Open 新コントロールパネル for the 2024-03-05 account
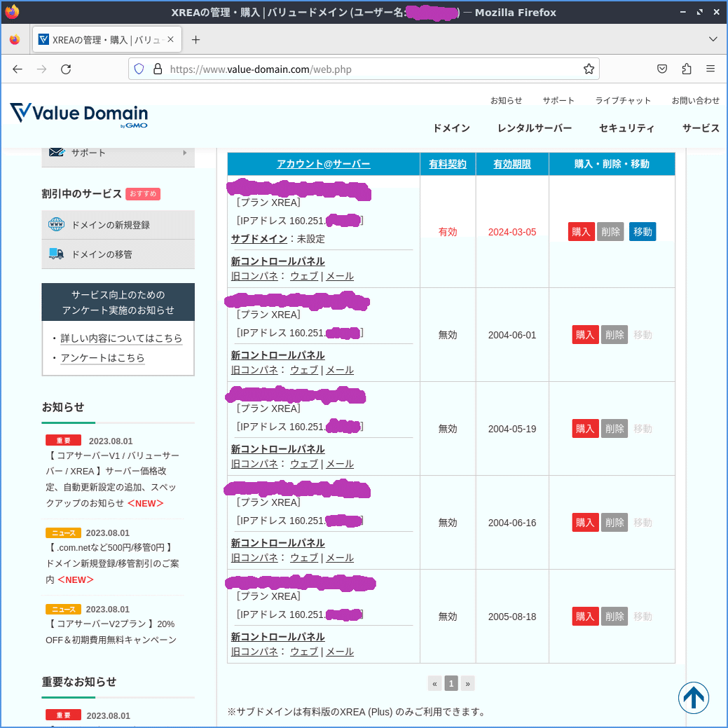728x728 pixels. click(277, 261)
